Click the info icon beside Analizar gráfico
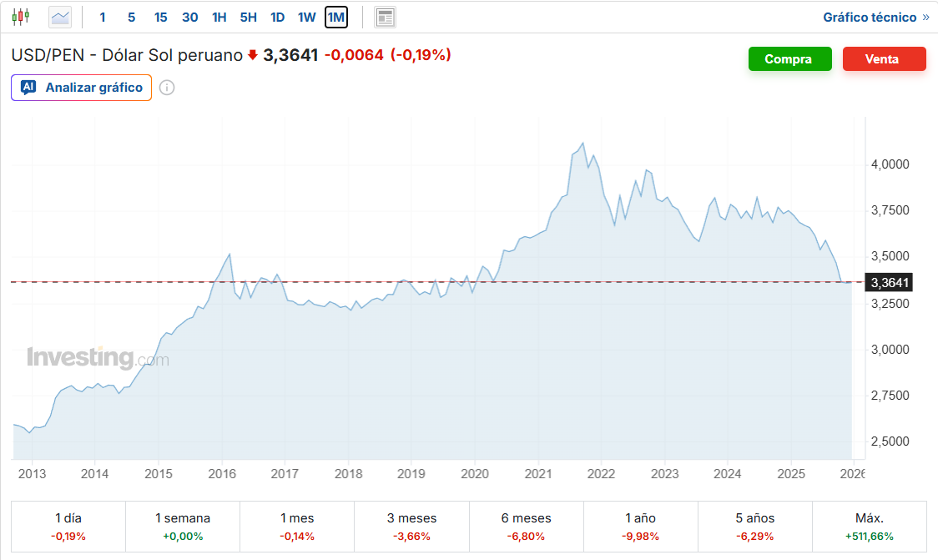The image size is (938, 560). pos(167,88)
